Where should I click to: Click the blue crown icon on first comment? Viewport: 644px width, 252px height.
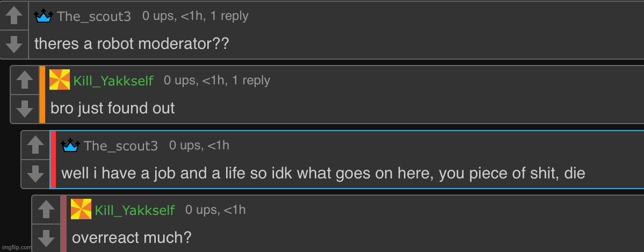click(44, 16)
